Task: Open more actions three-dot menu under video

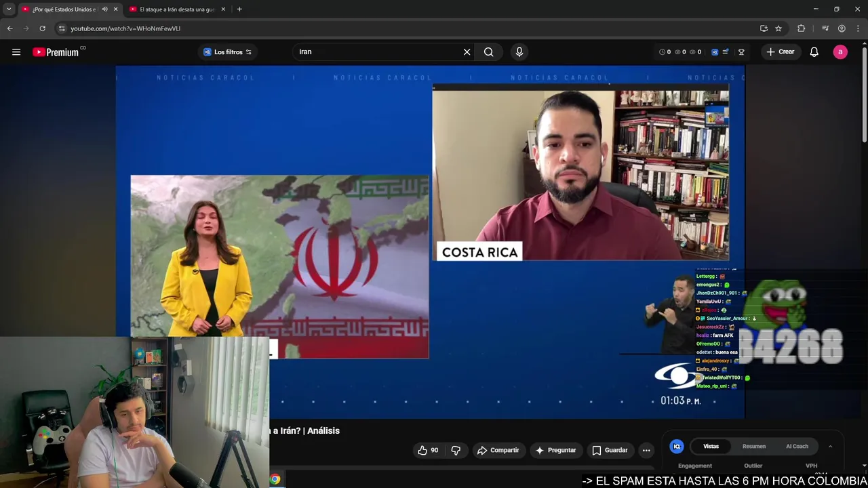Action: (x=646, y=450)
